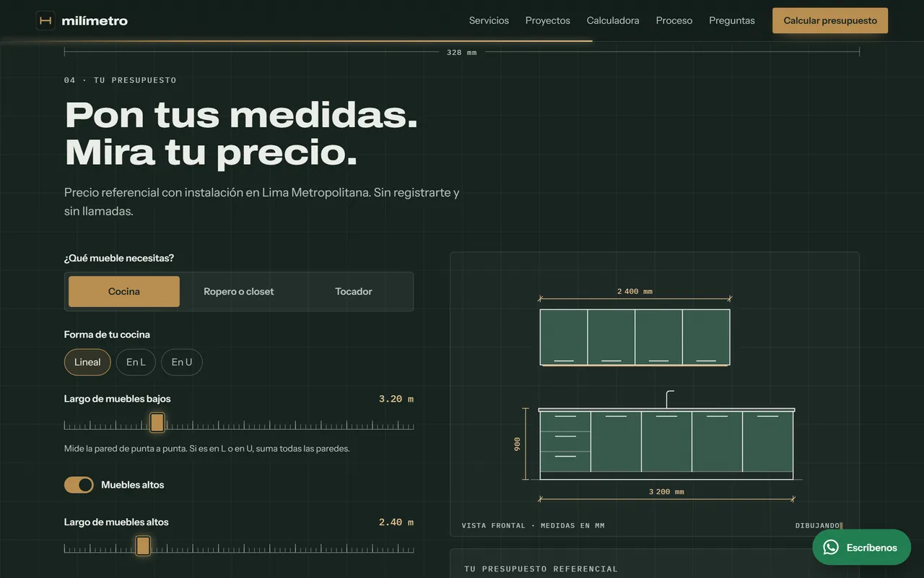The width and height of the screenshot is (924, 578).
Task: Click the ¿Qué mueble necesitas? label
Action: coord(119,258)
